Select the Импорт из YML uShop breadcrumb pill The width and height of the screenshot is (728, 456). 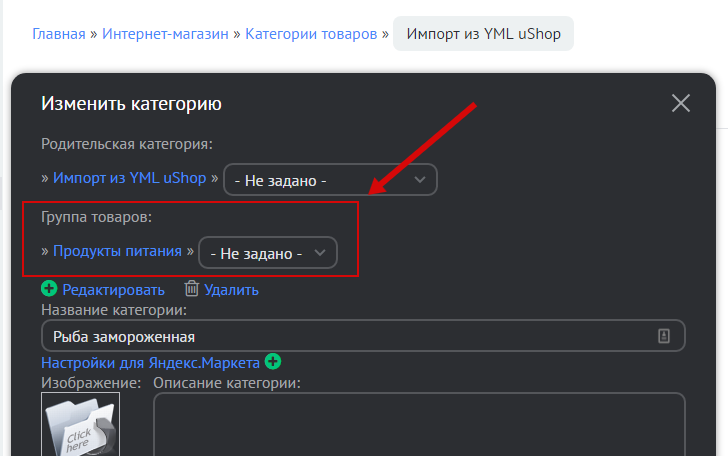[484, 34]
